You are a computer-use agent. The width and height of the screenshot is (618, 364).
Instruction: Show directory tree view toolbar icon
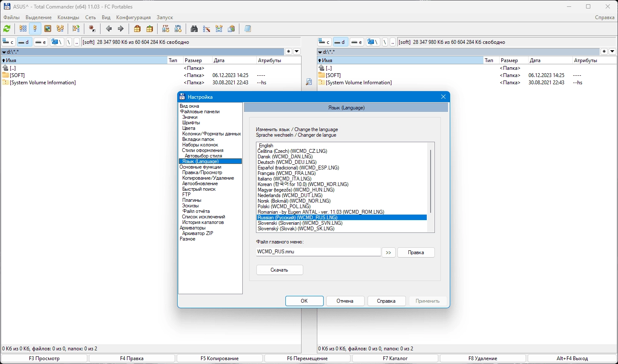[60, 29]
